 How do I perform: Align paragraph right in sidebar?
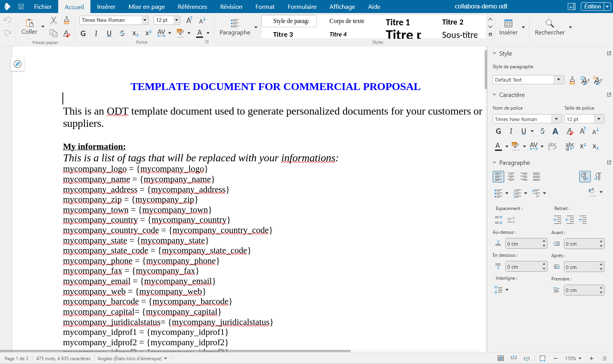(524, 177)
